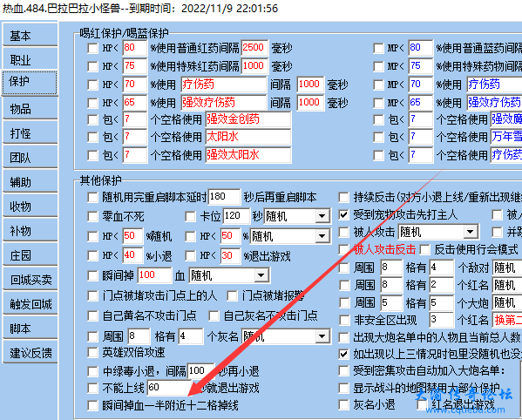Edit the red 疗伤药 name field

point(224,85)
